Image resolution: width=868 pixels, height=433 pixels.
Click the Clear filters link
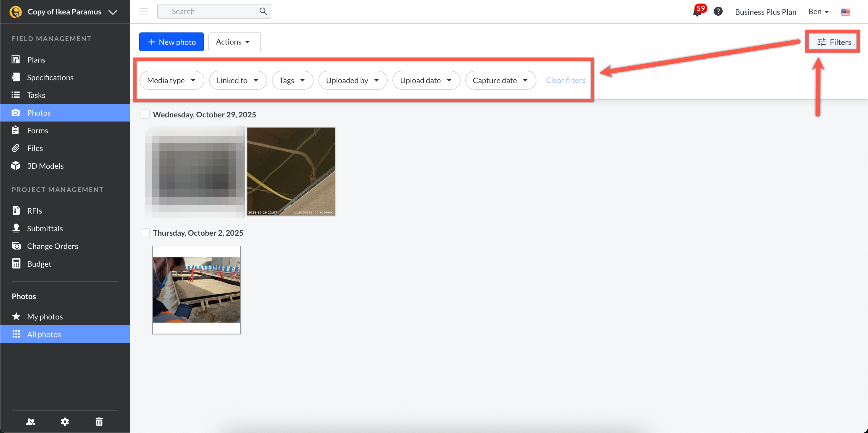(565, 80)
